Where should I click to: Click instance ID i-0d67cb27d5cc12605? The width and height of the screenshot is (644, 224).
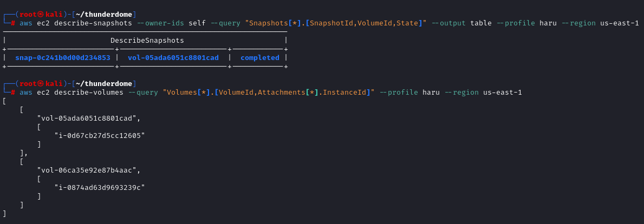pos(100,135)
